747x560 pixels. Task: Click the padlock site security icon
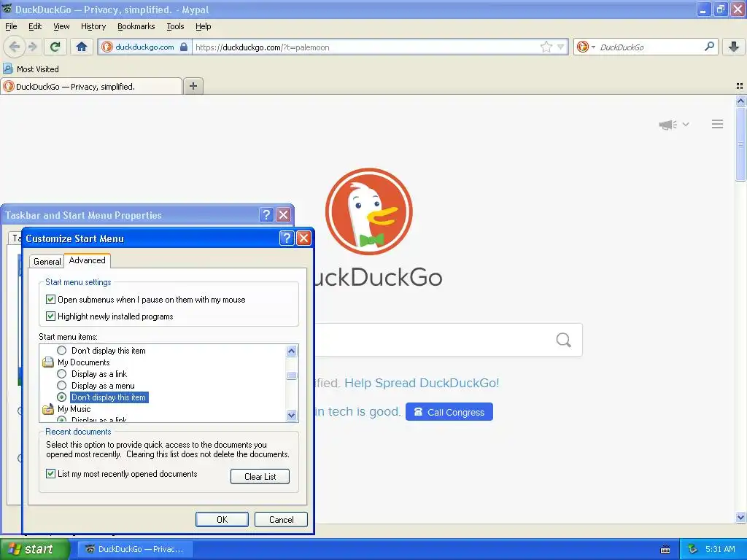click(184, 47)
